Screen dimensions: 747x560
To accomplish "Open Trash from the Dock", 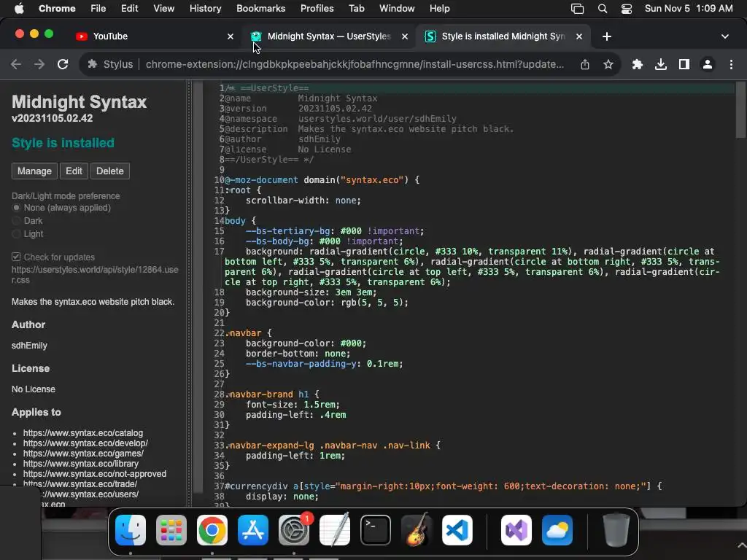I will tap(616, 530).
